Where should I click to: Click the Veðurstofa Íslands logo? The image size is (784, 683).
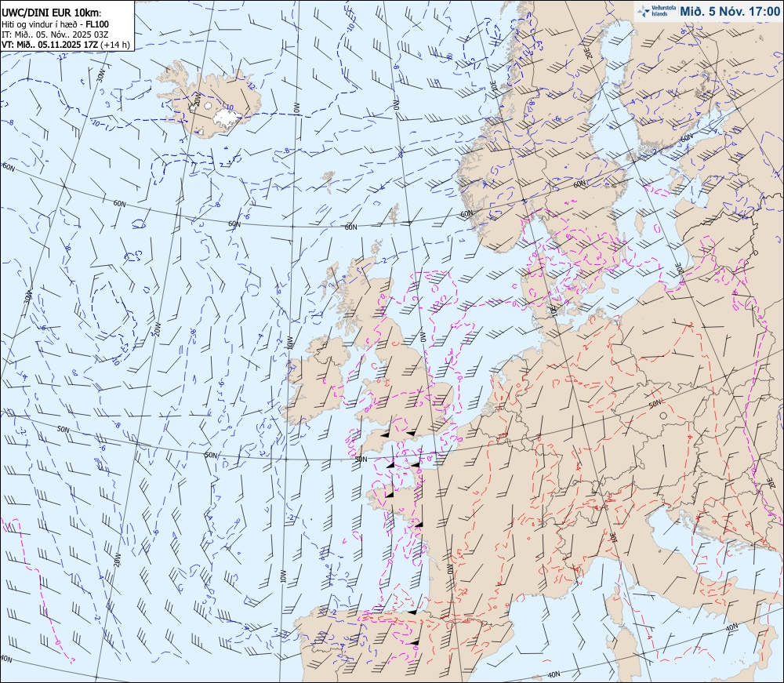pos(655,11)
